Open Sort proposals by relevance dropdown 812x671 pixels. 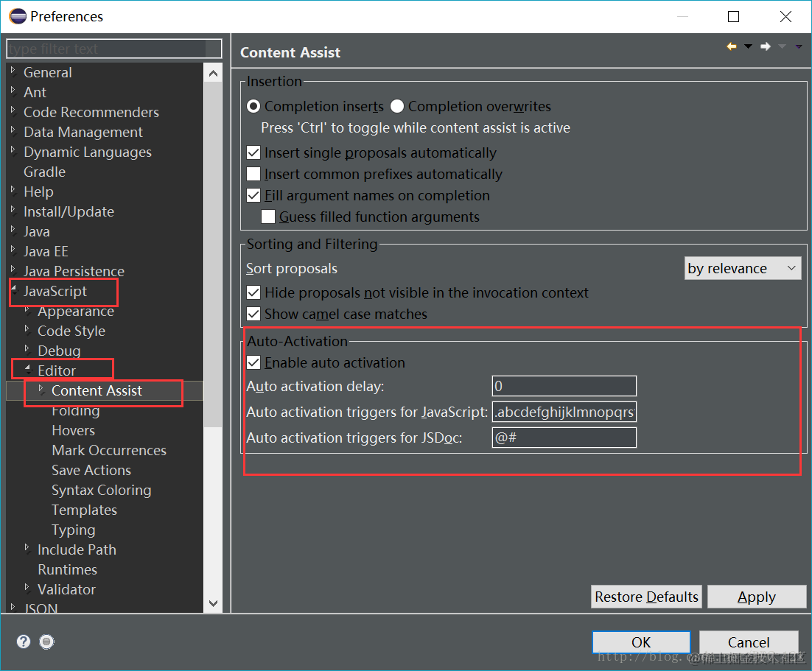click(743, 268)
